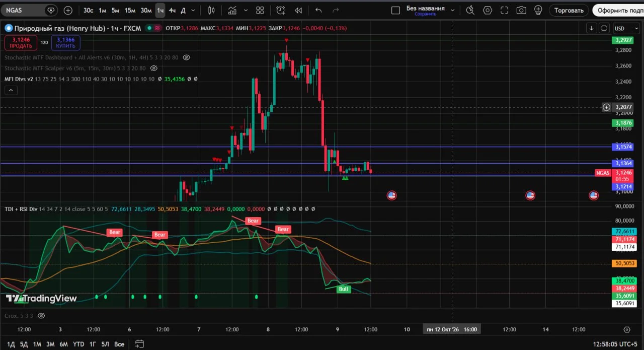Image resolution: width=644 pixels, height=350 pixels.
Task: Select the 4ч timeframe
Action: coord(172,10)
